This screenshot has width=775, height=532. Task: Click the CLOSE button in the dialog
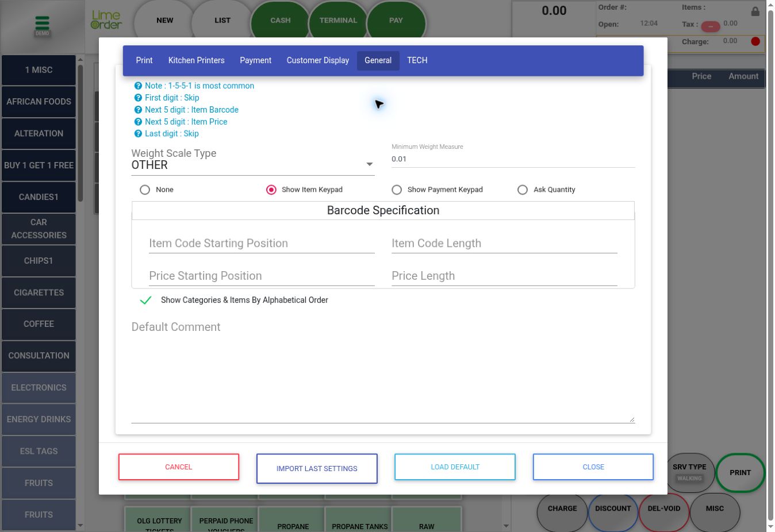[593, 467]
